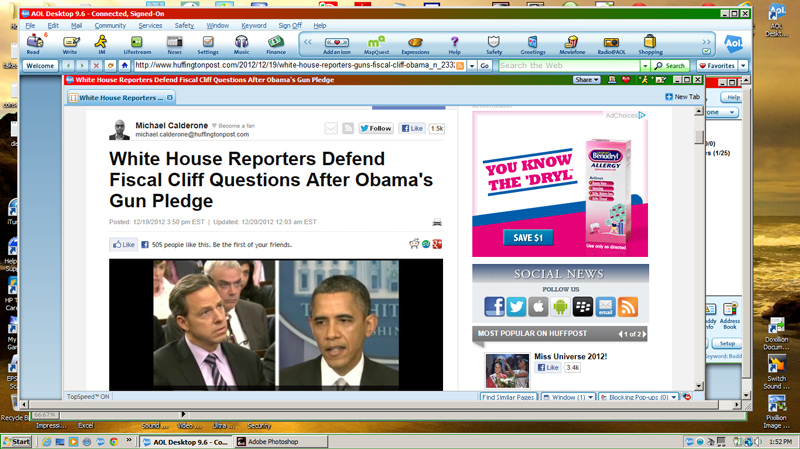Open the Radio@AOL icon
Image resolution: width=800 pixels, height=449 pixels.
(x=611, y=45)
